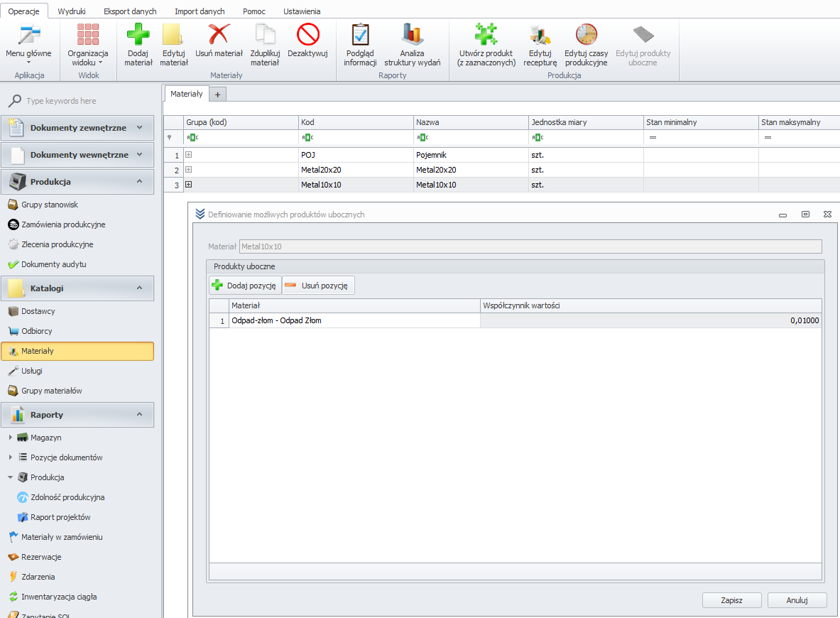Open the Import danych tab
The width and height of the screenshot is (840, 618).
point(200,11)
